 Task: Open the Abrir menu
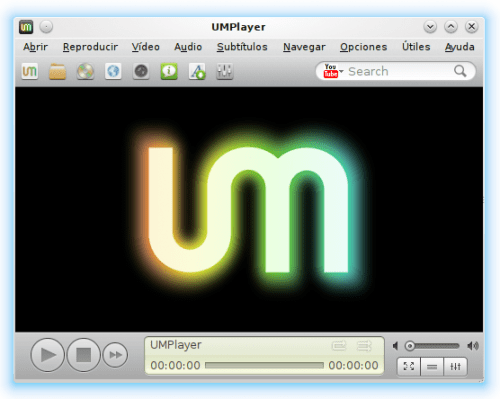tap(35, 47)
